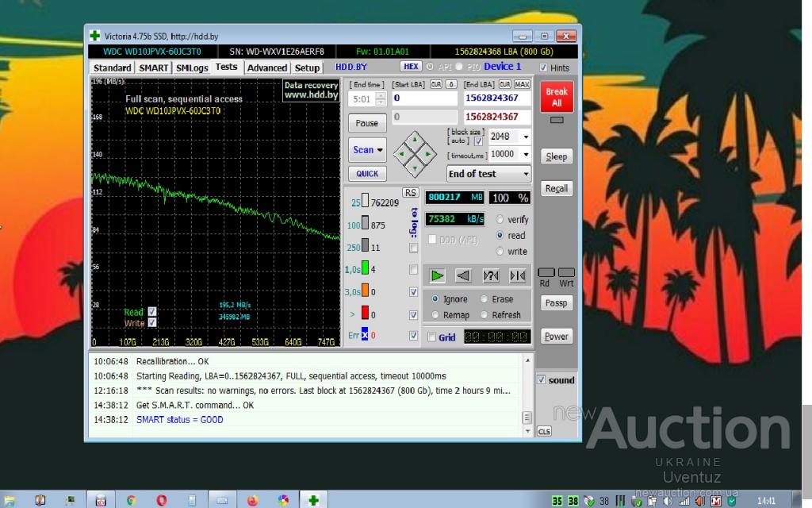Switch to the Standard tab
The width and height of the screenshot is (812, 508).
[112, 68]
